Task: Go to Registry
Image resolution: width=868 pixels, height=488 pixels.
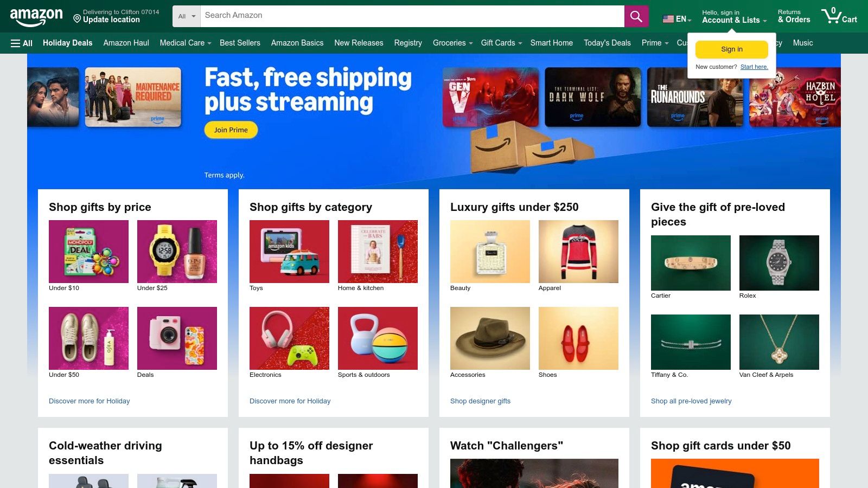Action: (408, 43)
